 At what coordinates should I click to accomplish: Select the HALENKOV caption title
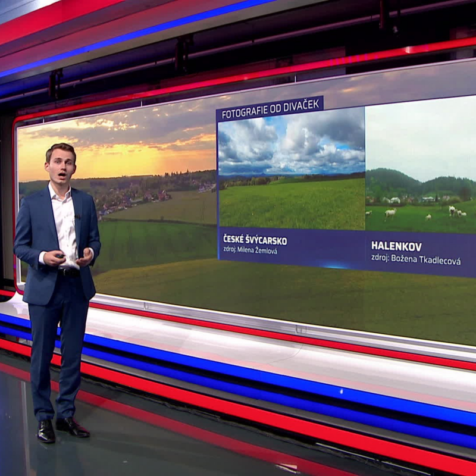[x=397, y=245]
